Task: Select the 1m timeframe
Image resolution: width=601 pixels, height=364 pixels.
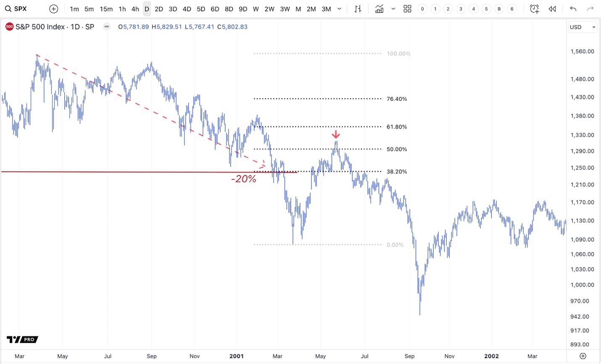Action: coord(74,9)
